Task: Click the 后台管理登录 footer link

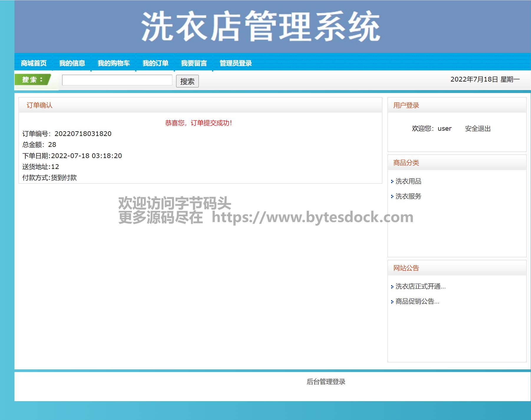Action: [x=326, y=382]
